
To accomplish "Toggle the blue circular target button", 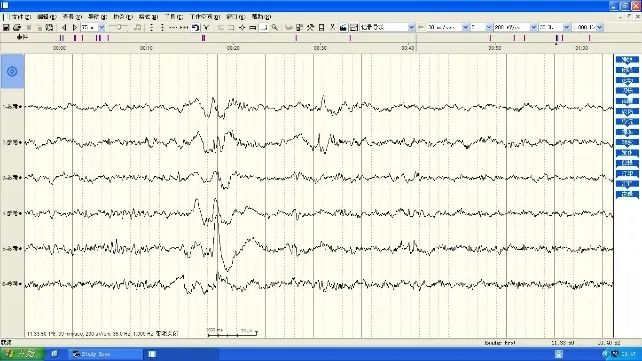I will (x=12, y=71).
